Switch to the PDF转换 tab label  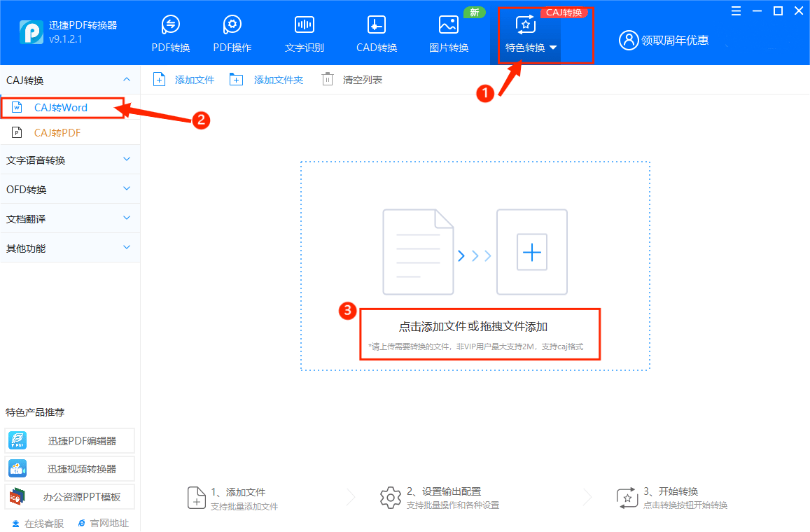click(171, 48)
